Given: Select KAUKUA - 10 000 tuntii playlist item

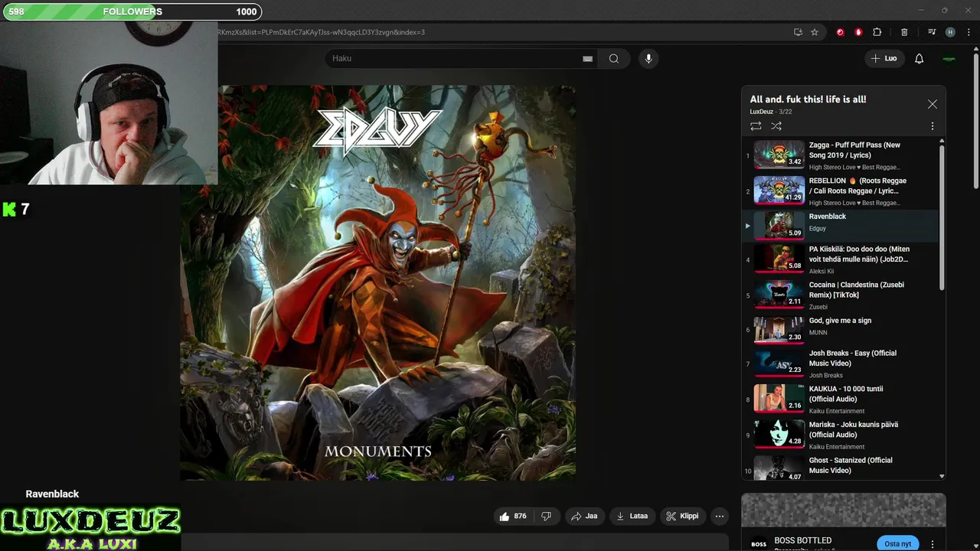Looking at the screenshot, I should point(841,399).
